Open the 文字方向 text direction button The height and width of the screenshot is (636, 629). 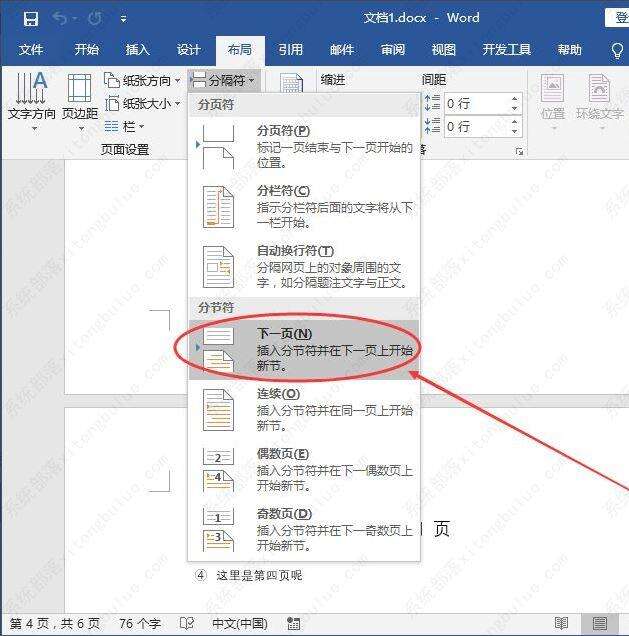pyautogui.click(x=32, y=101)
